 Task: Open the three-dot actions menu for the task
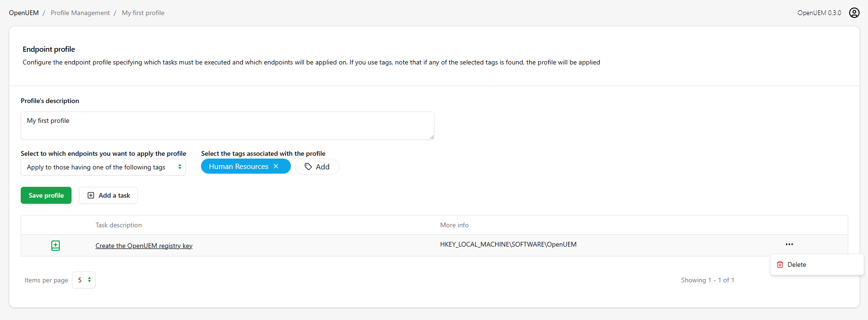point(789,244)
